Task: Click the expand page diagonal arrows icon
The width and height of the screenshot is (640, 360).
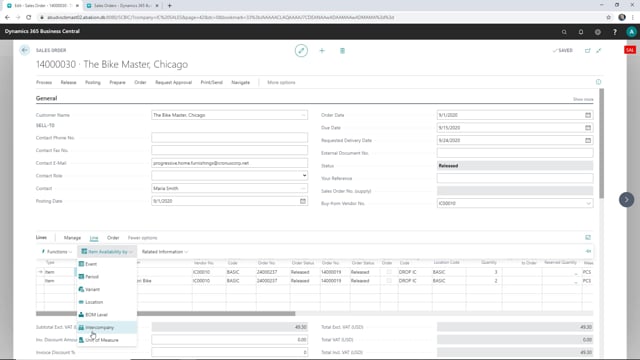Action: tap(599, 51)
